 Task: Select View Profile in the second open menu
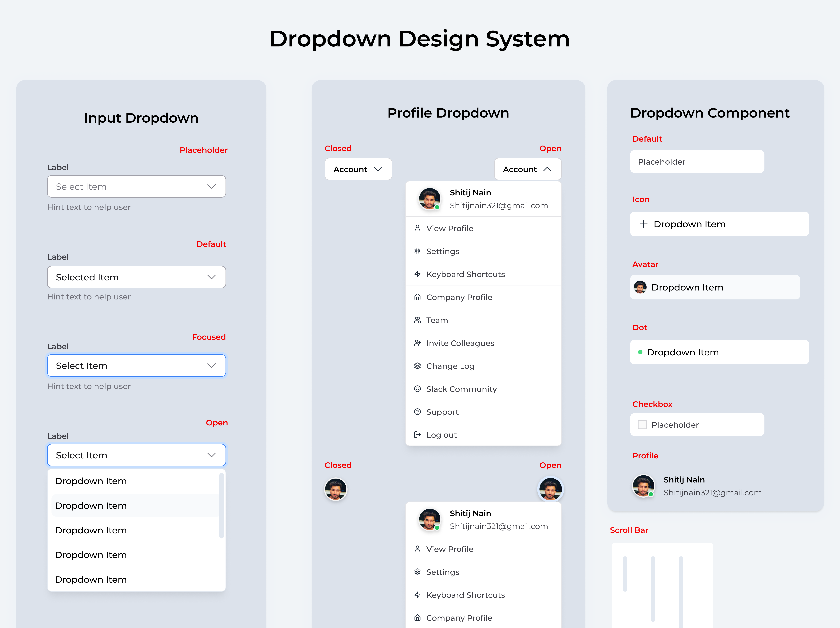point(483,549)
